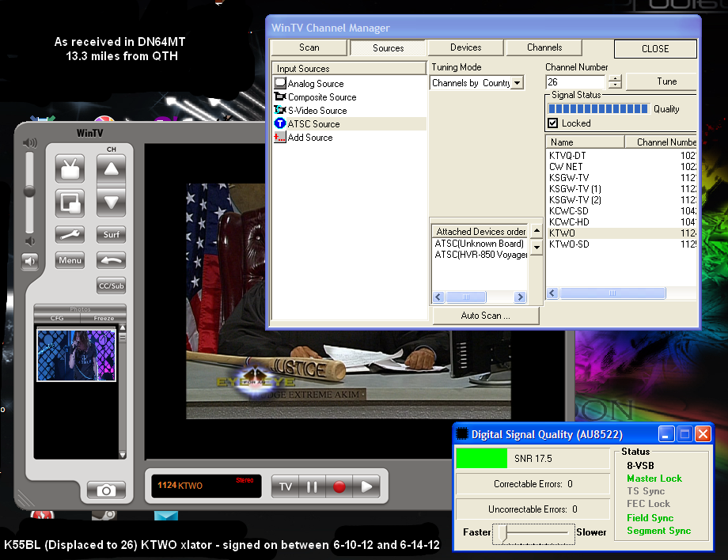Click the Channel Number column header
Viewport: 728px width, 560px height.
662,142
